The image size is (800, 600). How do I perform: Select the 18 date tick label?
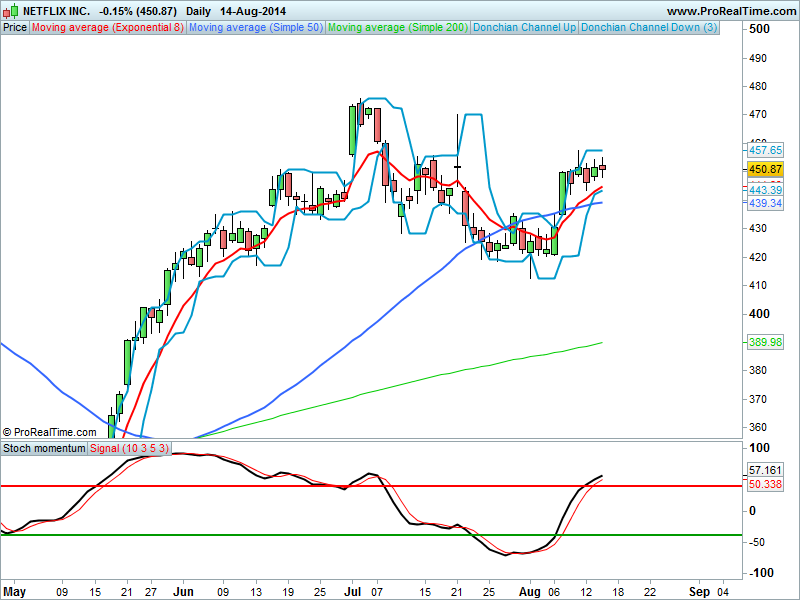click(x=618, y=592)
